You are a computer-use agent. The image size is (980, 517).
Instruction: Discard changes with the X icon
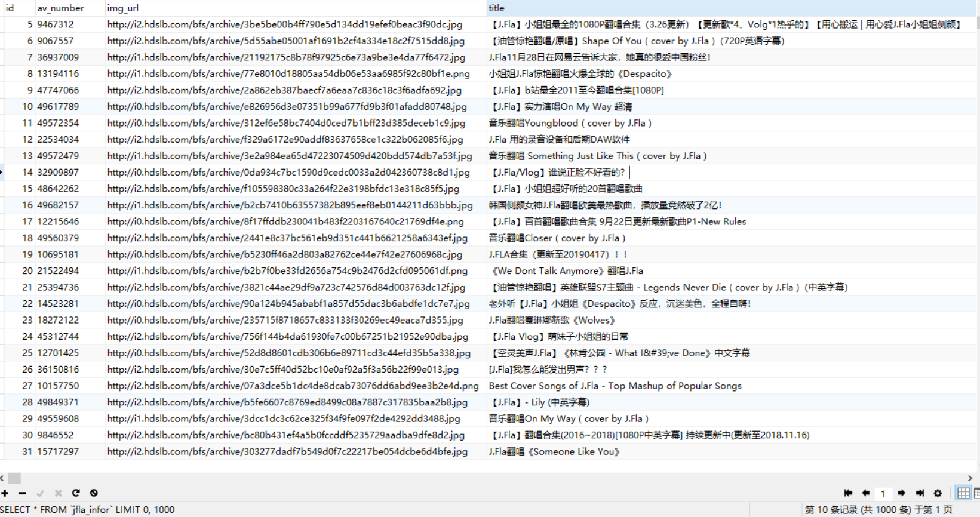coord(58,493)
